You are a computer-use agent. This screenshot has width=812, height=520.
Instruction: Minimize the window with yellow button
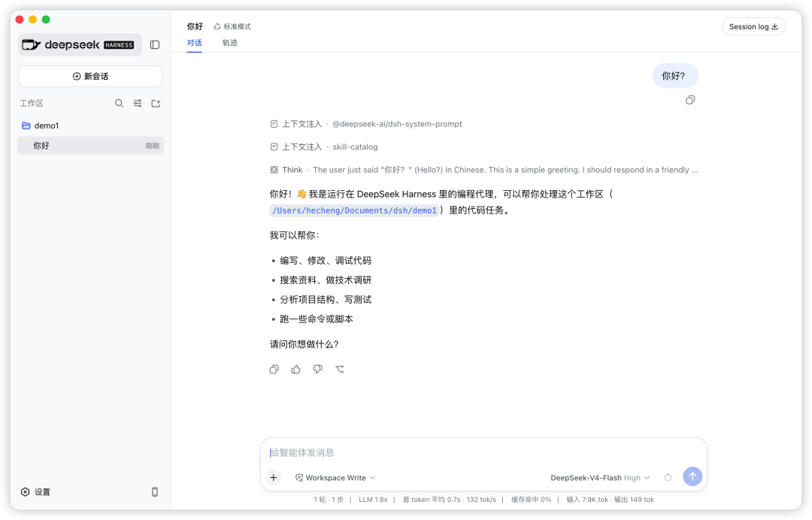click(x=32, y=20)
